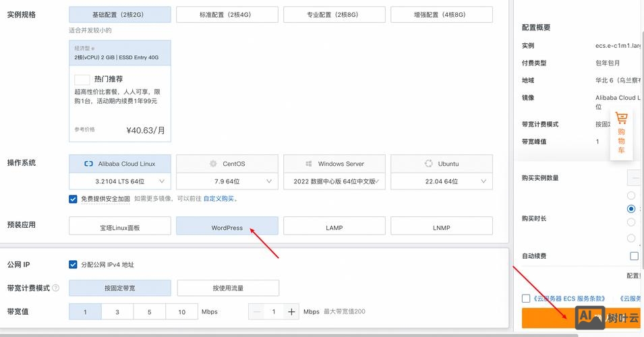
Task: Set bandwidth value to 10 Mbps
Action: point(181,311)
